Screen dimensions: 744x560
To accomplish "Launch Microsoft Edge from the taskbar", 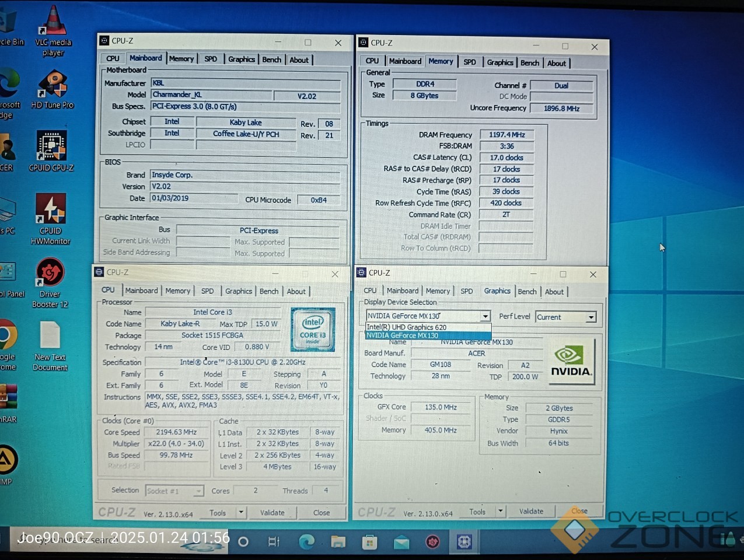I will point(306,542).
